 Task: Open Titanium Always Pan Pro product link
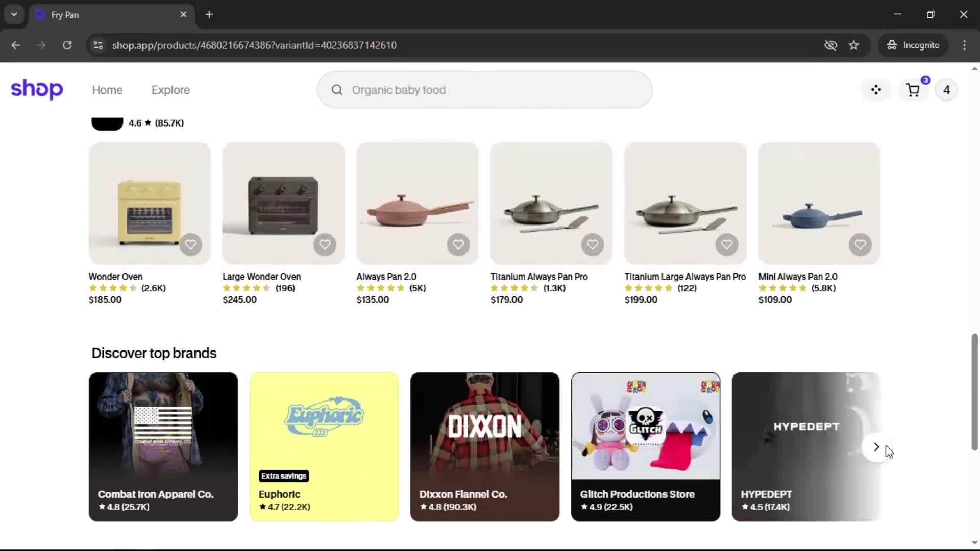[538, 277]
